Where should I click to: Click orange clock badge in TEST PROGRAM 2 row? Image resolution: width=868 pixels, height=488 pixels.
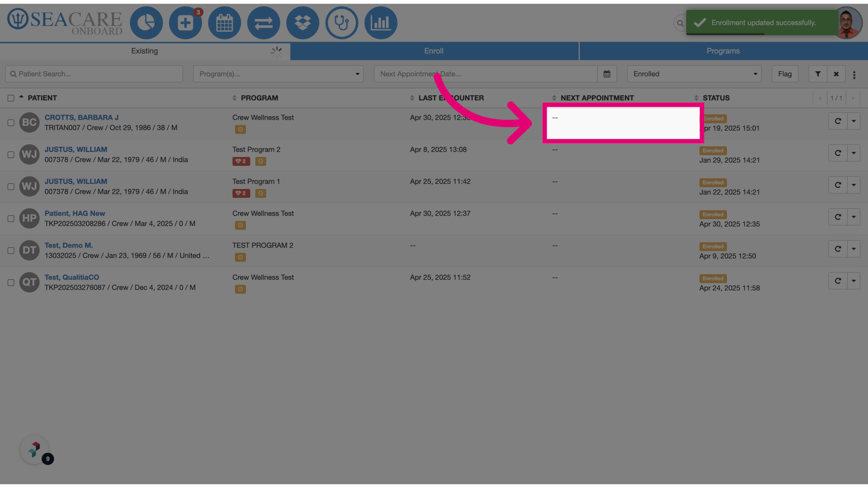click(x=240, y=257)
